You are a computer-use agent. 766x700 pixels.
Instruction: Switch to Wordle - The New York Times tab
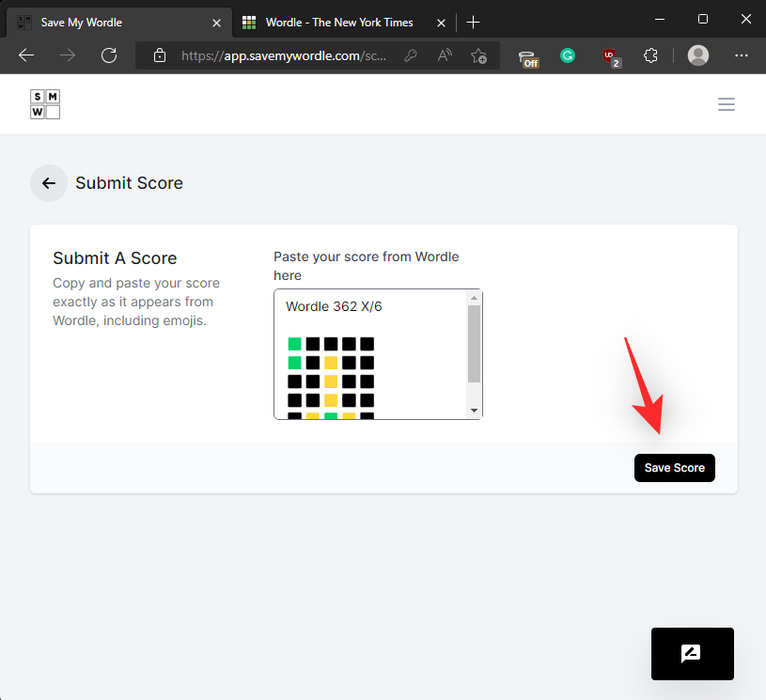[338, 22]
